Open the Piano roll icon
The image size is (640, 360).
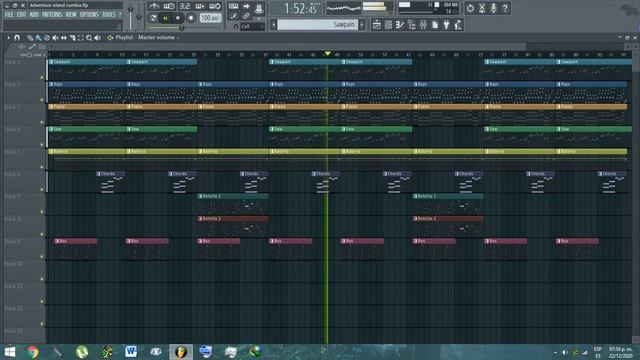tap(400, 25)
